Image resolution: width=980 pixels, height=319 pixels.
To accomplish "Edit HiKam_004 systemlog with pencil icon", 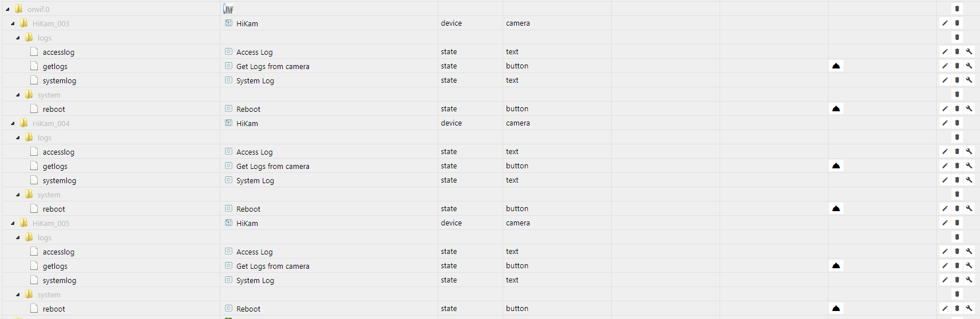I will pyautogui.click(x=945, y=180).
